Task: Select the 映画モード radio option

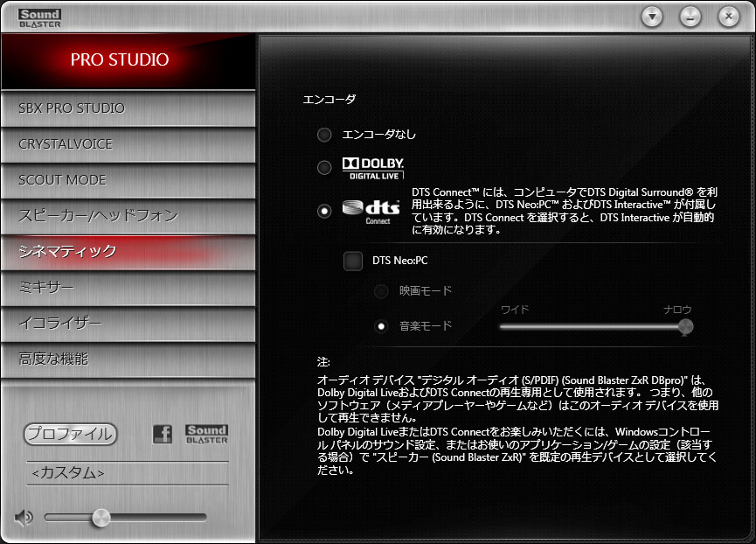Action: (381, 291)
